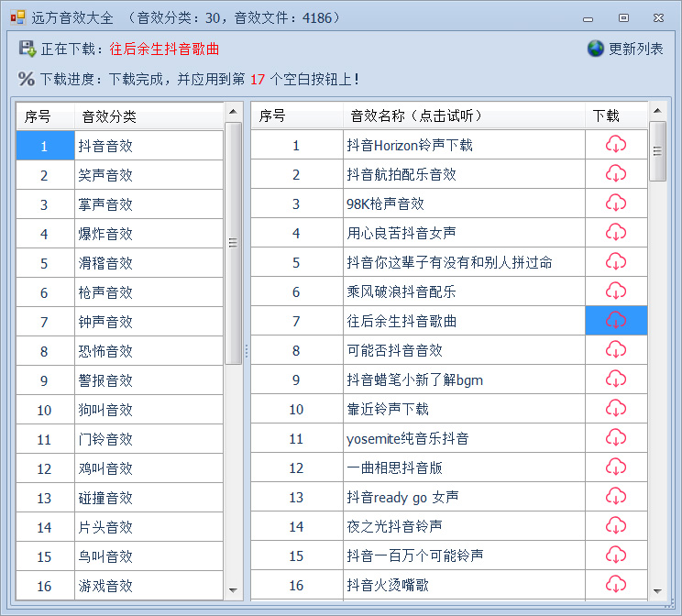Click the splitter handle between the lists
The image size is (682, 616).
247,351
